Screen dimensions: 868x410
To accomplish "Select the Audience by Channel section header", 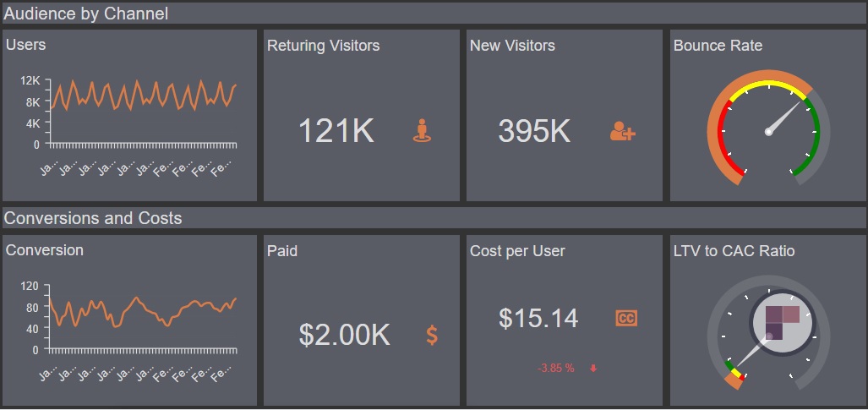I will click(86, 14).
